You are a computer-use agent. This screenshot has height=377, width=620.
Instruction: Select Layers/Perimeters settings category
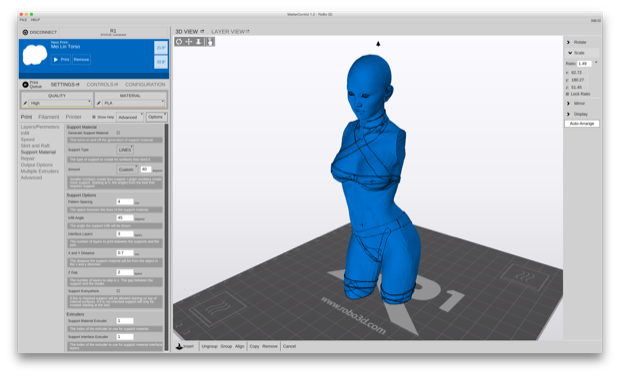[40, 127]
